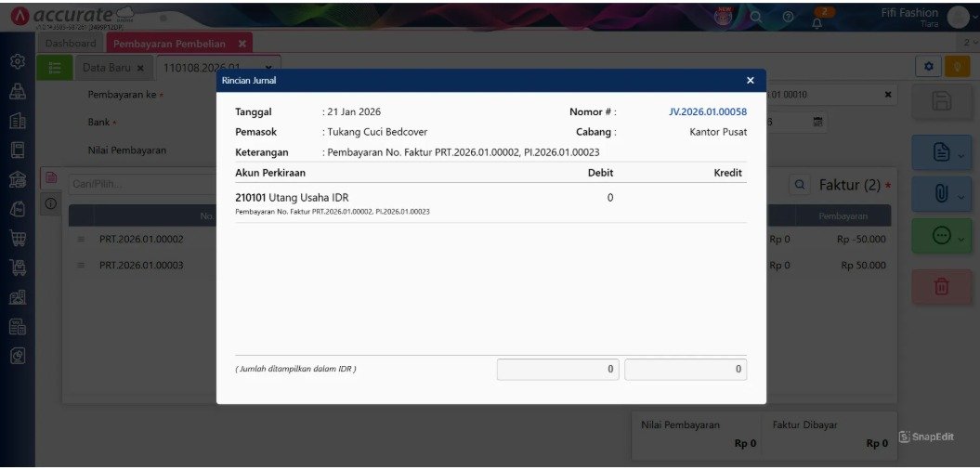This screenshot has width=980, height=470.
Task: Open the shopping cart purchase module
Action: click(x=19, y=238)
